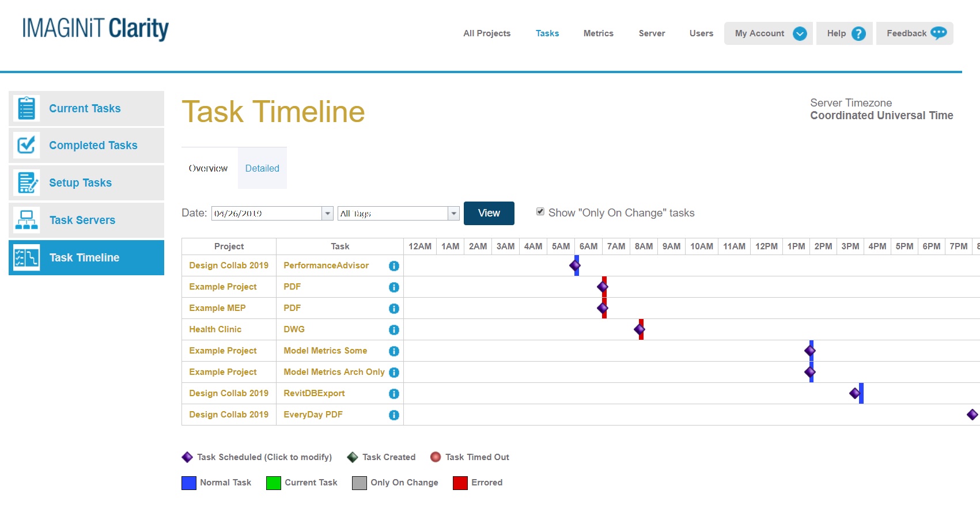Expand the All Tags dropdown arrow
Image resolution: width=980 pixels, height=505 pixels.
pos(454,214)
